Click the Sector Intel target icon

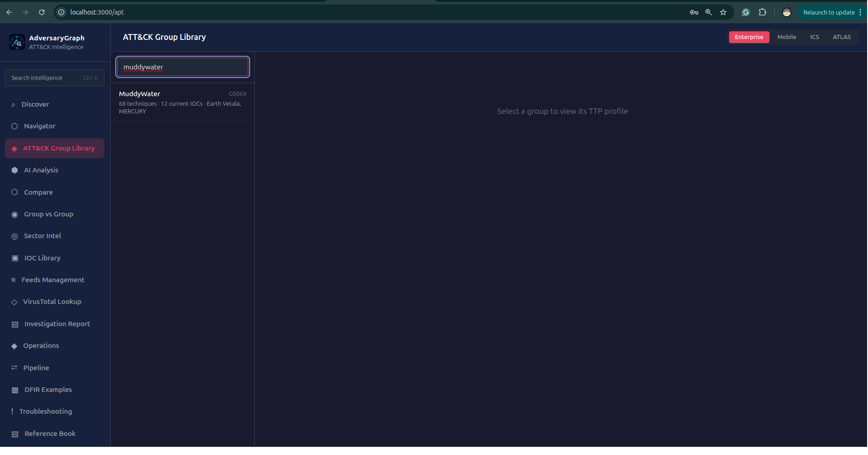coord(15,236)
